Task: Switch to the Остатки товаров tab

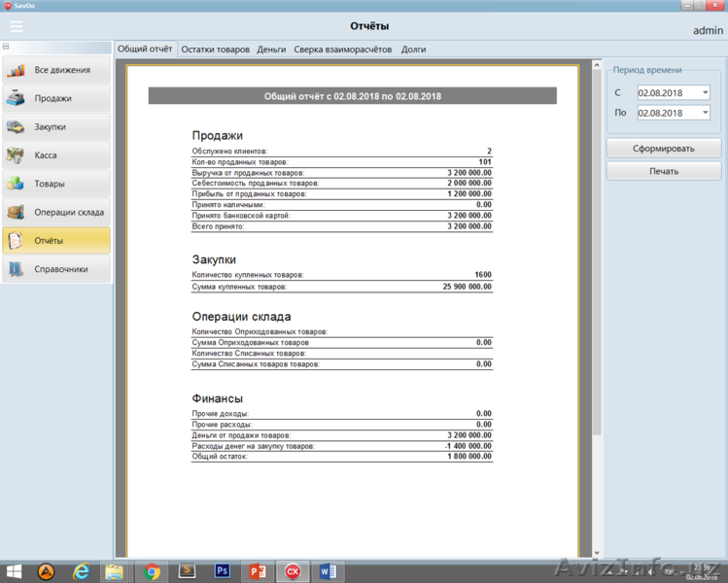Action: [215, 49]
